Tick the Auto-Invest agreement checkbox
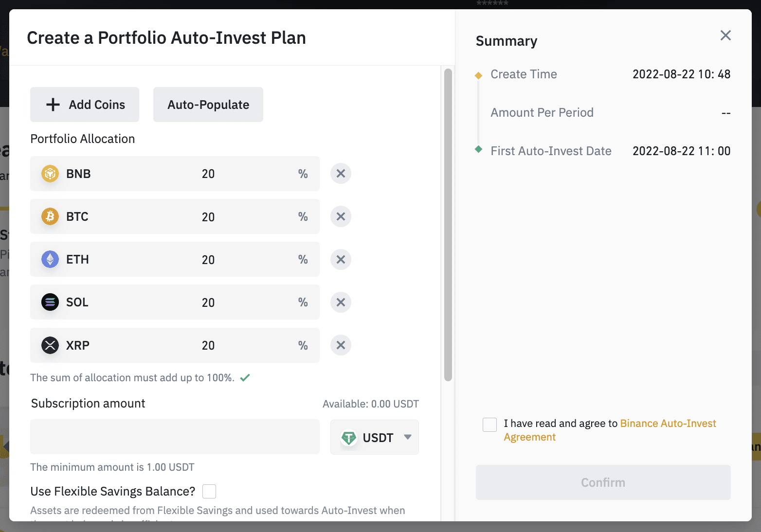 click(x=489, y=424)
